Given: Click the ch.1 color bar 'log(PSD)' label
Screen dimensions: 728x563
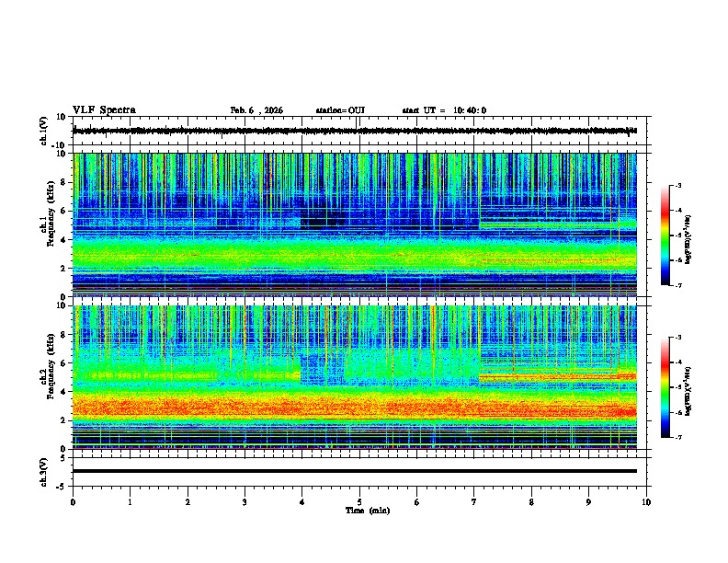Looking at the screenshot, I should (x=688, y=239).
